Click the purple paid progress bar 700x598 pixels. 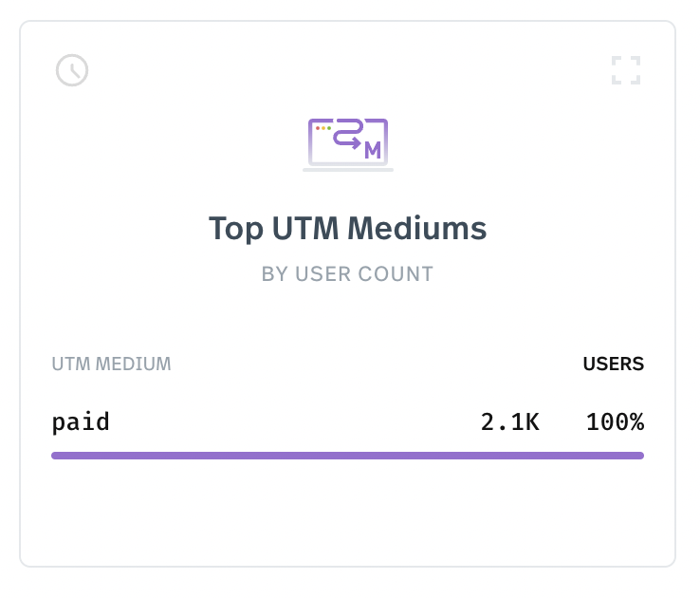[347, 456]
